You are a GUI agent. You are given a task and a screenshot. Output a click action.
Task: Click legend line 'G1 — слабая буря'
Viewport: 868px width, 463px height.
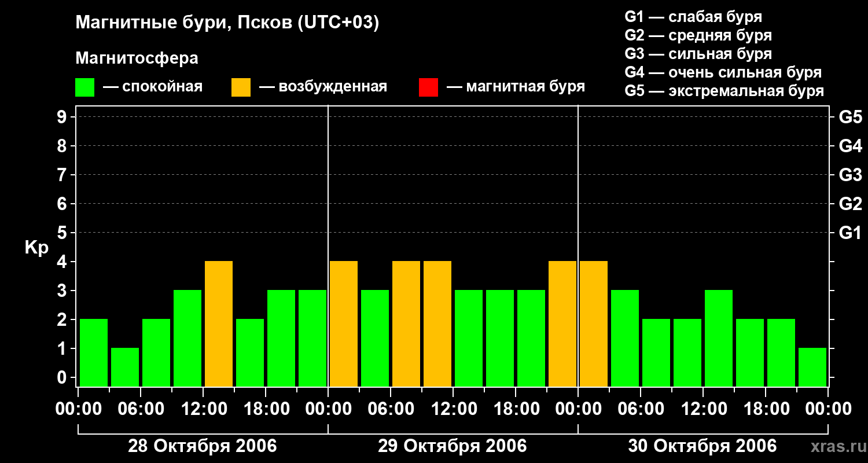click(x=693, y=17)
